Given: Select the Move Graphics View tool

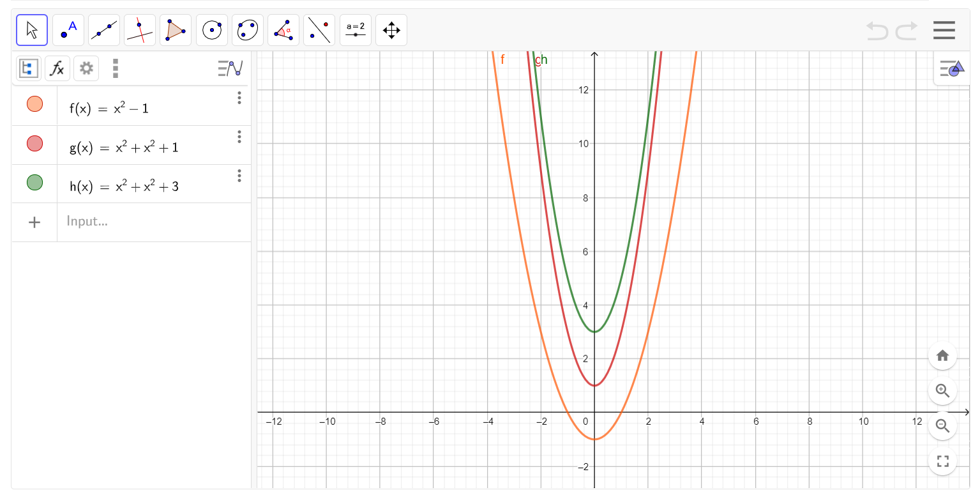Looking at the screenshot, I should (391, 30).
